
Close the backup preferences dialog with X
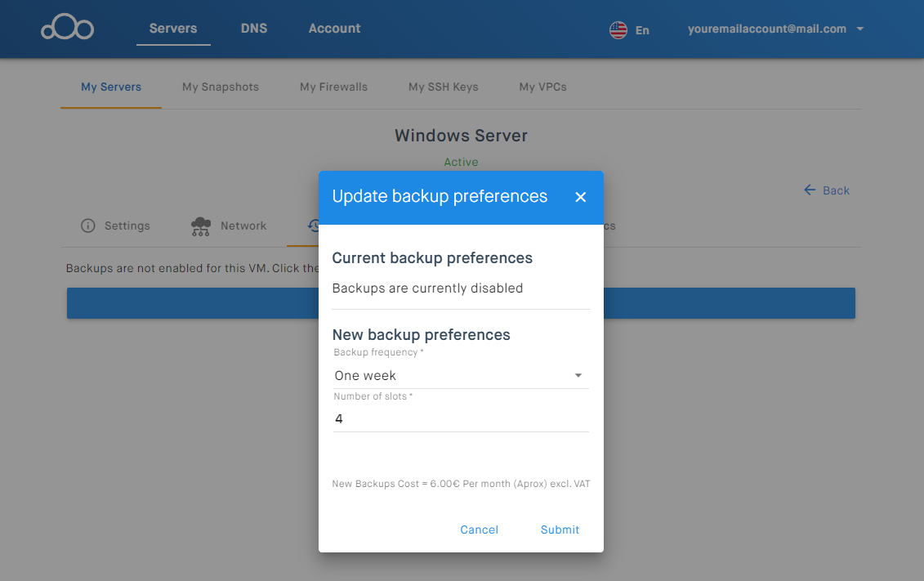coord(581,197)
